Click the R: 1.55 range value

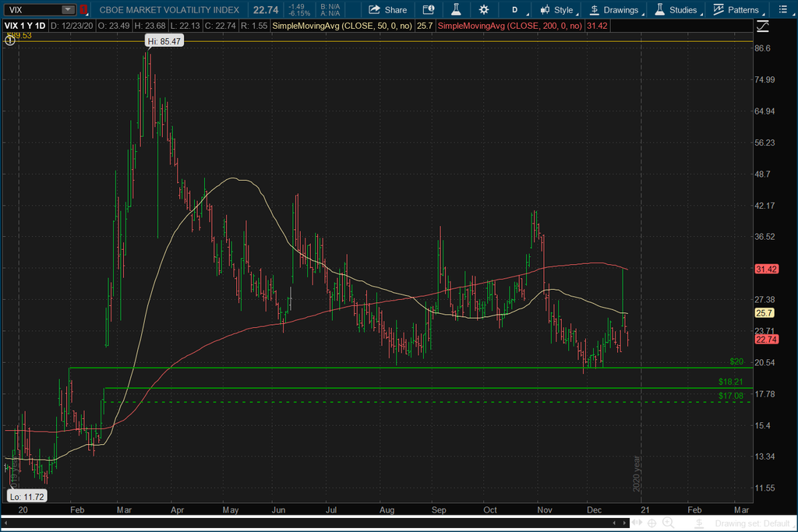[x=253, y=26]
